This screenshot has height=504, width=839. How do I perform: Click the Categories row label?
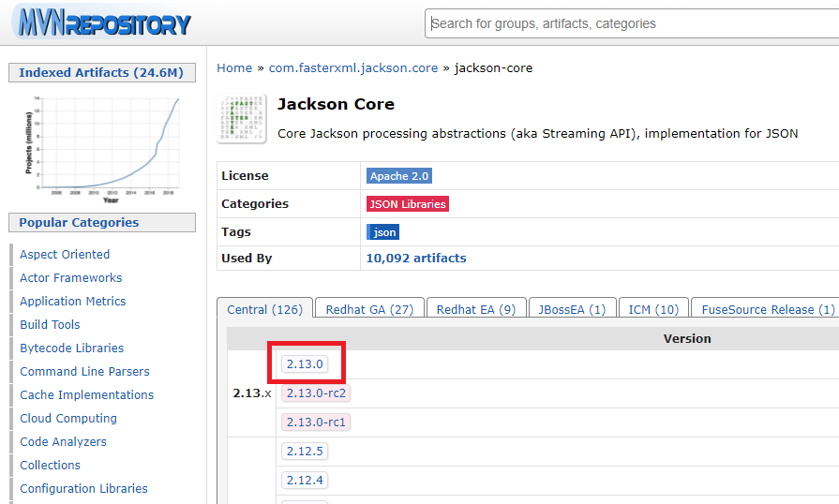tap(255, 203)
